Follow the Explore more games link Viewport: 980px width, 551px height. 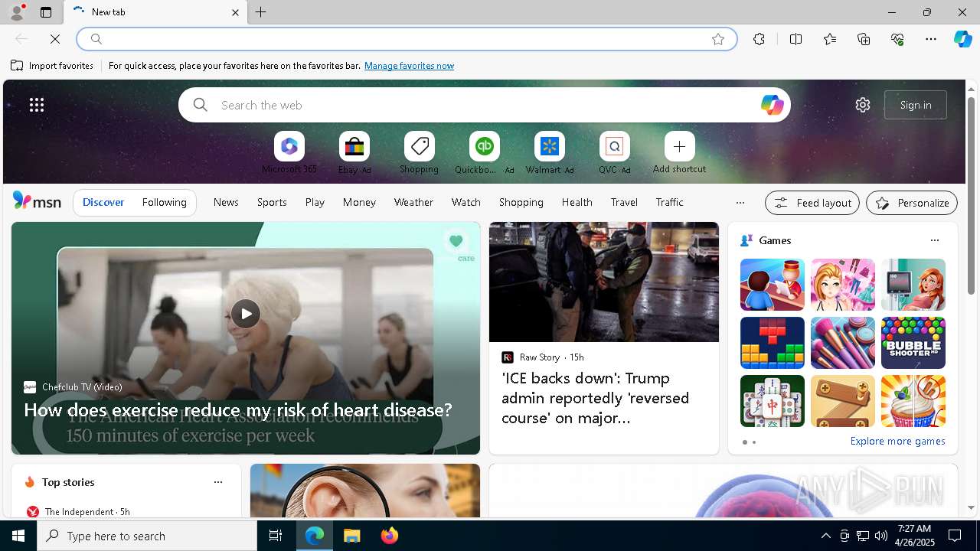(x=897, y=442)
